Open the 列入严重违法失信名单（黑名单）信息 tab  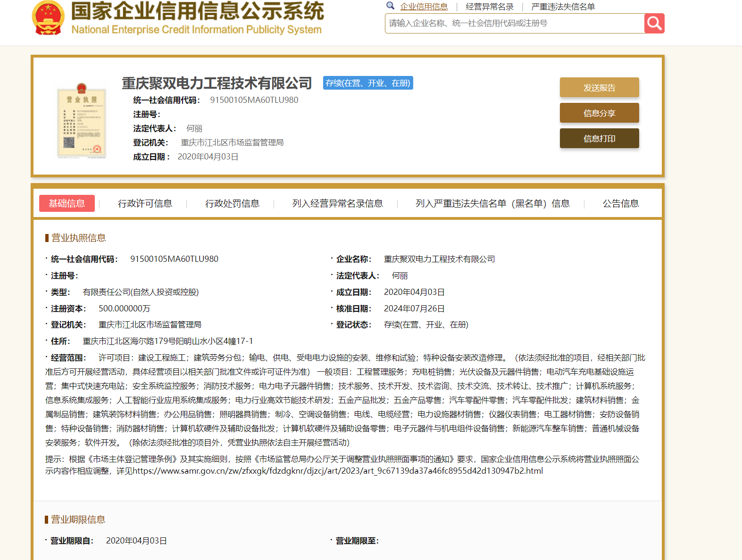[x=492, y=203]
